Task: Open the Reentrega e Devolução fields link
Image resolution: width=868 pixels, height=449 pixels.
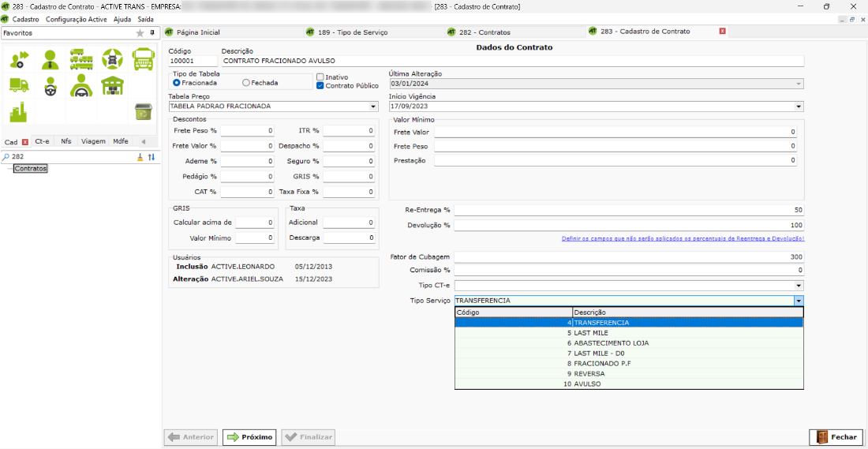Action: [683, 238]
